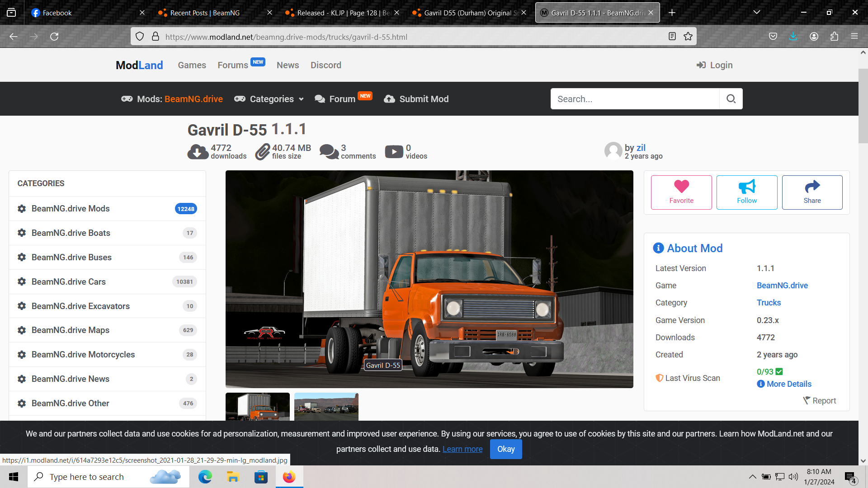The height and width of the screenshot is (488, 868).
Task: Open the News menu item
Action: tap(288, 65)
